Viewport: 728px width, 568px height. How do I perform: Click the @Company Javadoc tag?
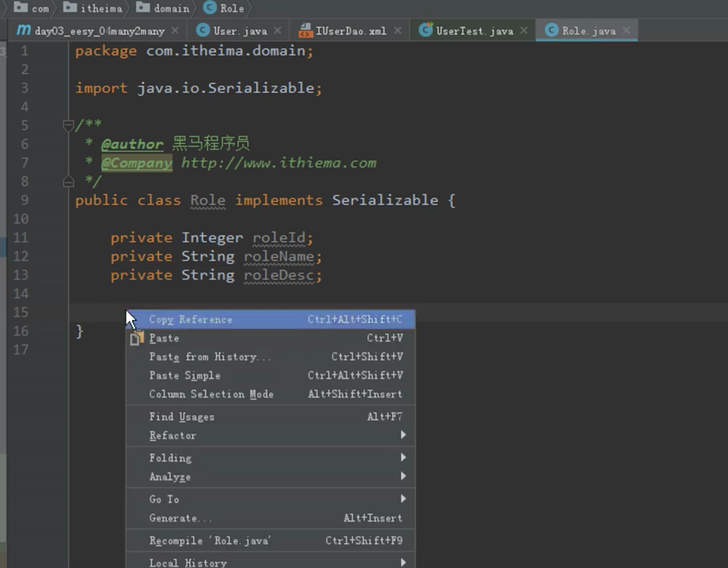[137, 163]
